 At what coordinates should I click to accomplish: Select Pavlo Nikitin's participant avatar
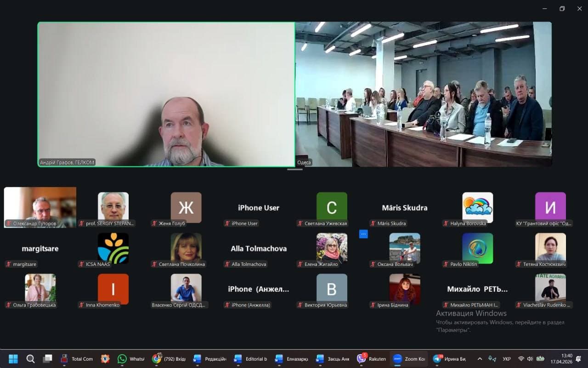point(477,248)
